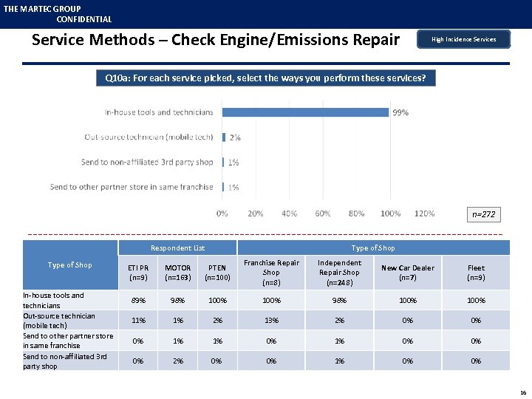The height and width of the screenshot is (399, 532).
Task: Click the ETI PR (n=9) column header
Action: (138, 273)
